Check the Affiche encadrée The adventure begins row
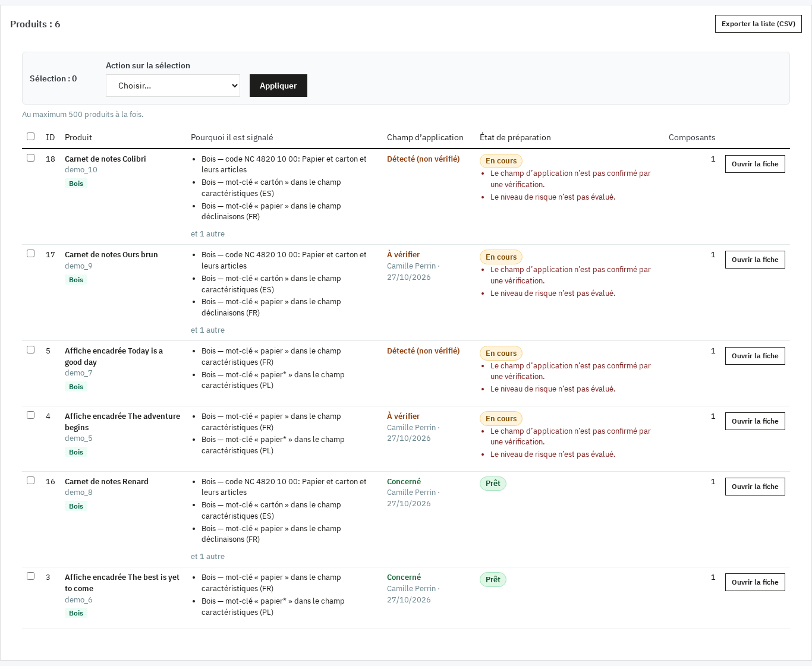This screenshot has height=666, width=812. pyautogui.click(x=30, y=415)
